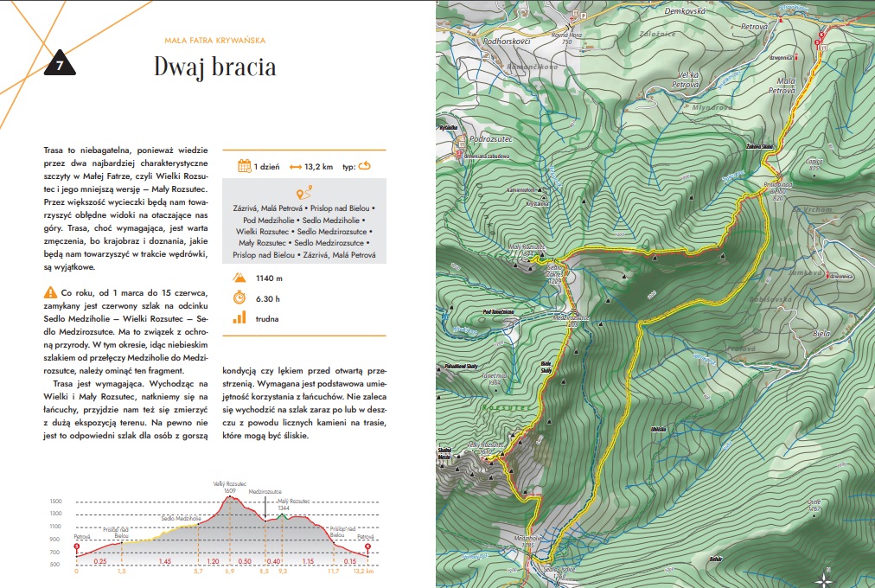Click the 'MAŁA FATRA KRYWAŃSKA' section header
The width and height of the screenshot is (875, 588).
coord(214,40)
